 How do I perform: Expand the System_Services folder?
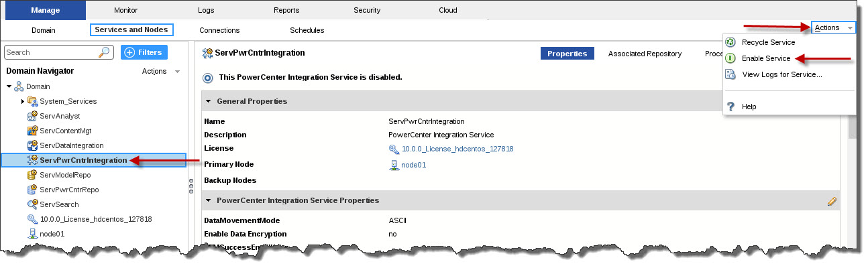click(x=22, y=101)
